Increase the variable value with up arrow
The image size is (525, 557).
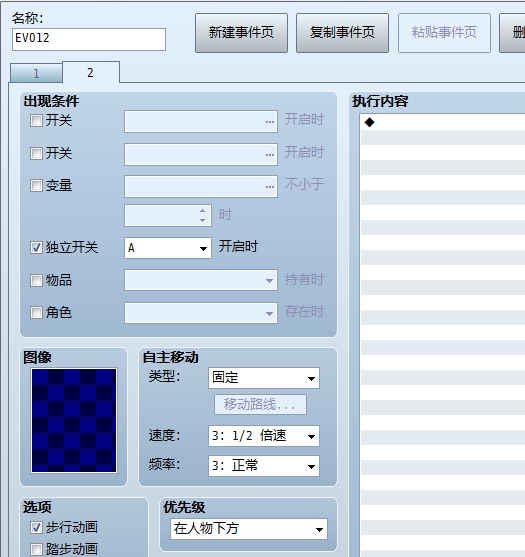[202, 211]
